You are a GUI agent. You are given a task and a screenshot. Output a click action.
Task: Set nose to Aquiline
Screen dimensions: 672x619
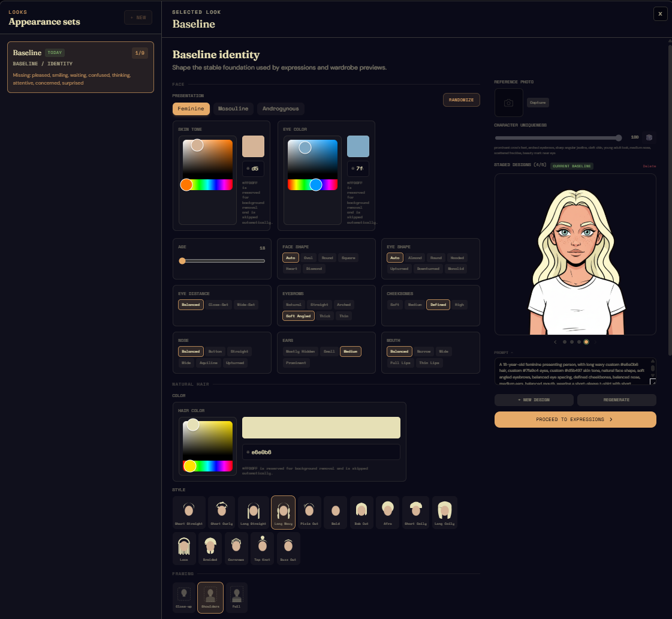[208, 363]
